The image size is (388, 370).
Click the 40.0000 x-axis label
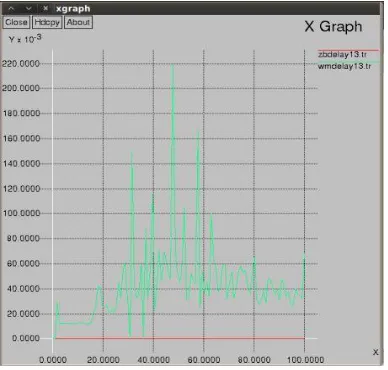click(x=153, y=360)
